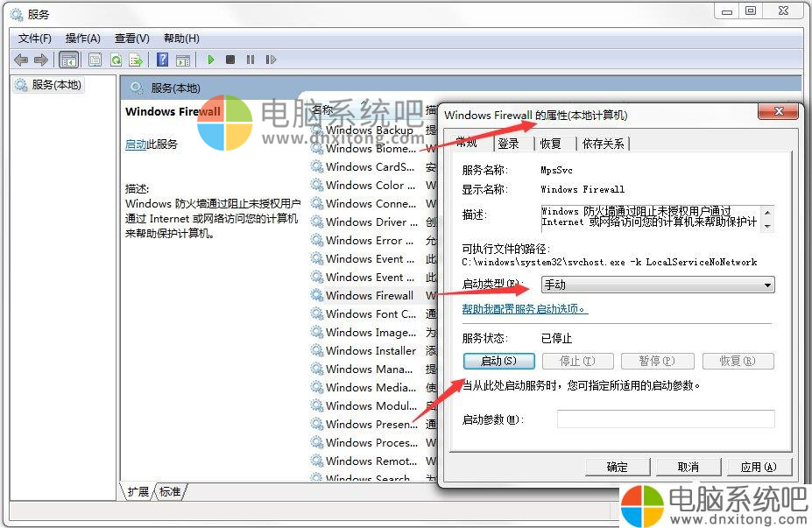Click the 恢复(R) button

[x=738, y=361]
